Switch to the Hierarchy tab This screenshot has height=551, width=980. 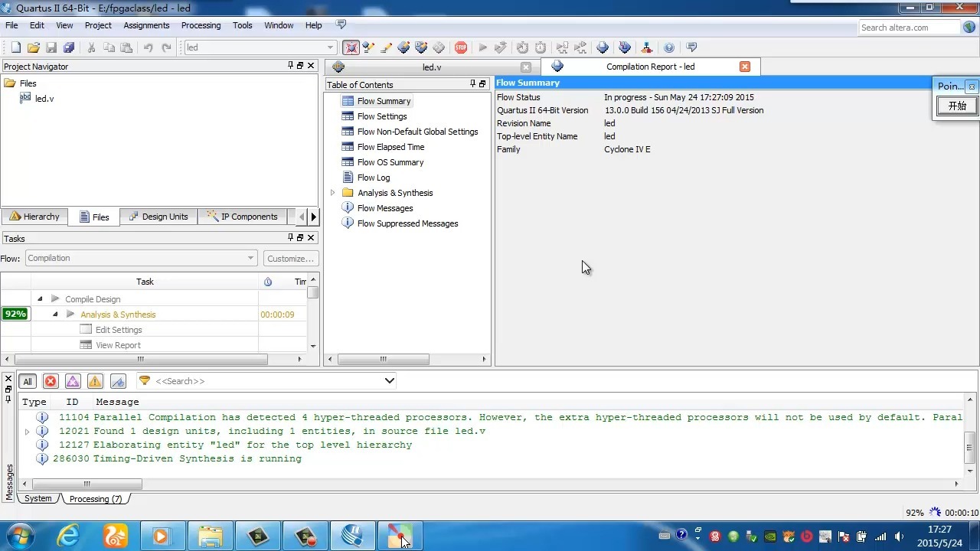(34, 217)
